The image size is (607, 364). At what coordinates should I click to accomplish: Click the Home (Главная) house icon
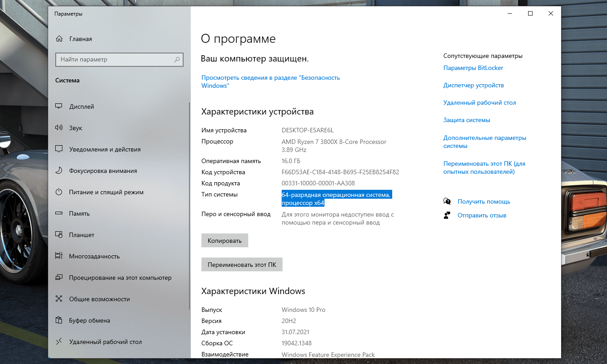coord(59,39)
